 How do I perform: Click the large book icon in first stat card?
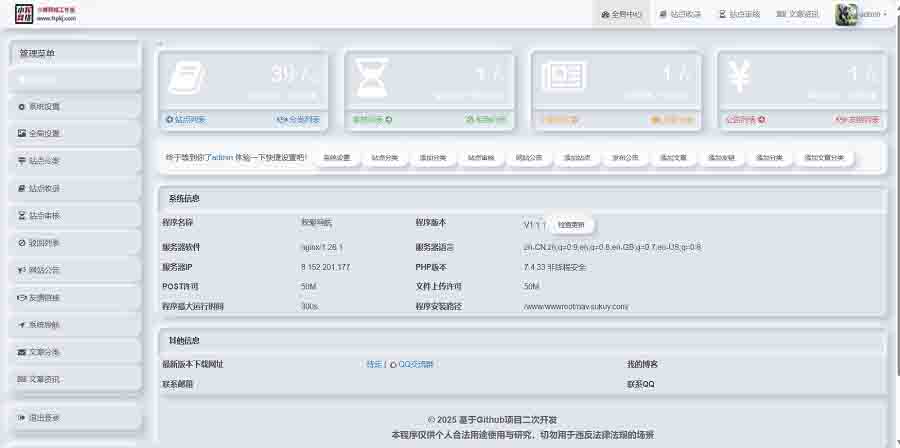tap(186, 80)
